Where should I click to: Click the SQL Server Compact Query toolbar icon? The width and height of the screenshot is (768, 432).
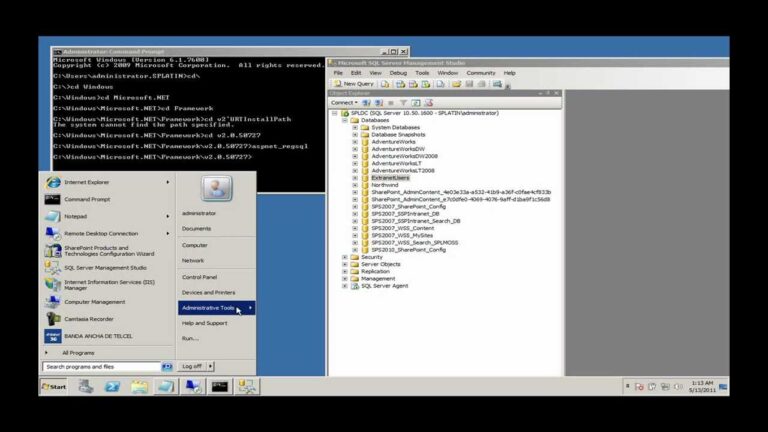(440, 84)
